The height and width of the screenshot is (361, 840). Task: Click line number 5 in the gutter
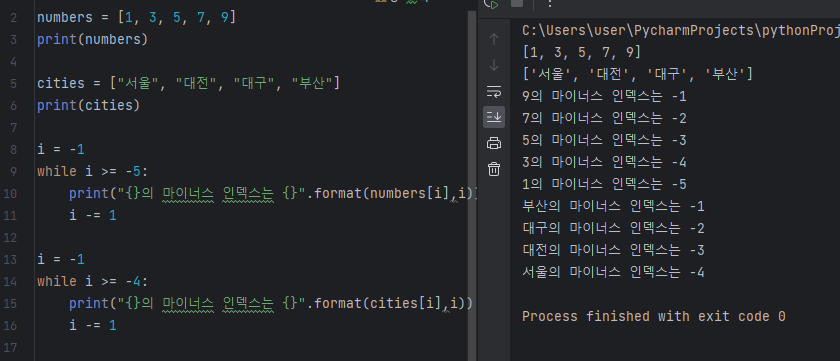[13, 84]
